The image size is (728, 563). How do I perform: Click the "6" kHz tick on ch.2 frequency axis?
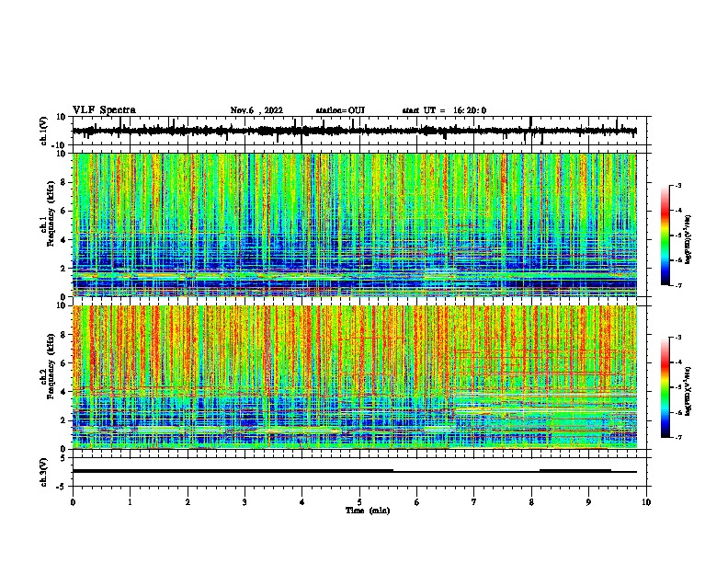pos(64,362)
